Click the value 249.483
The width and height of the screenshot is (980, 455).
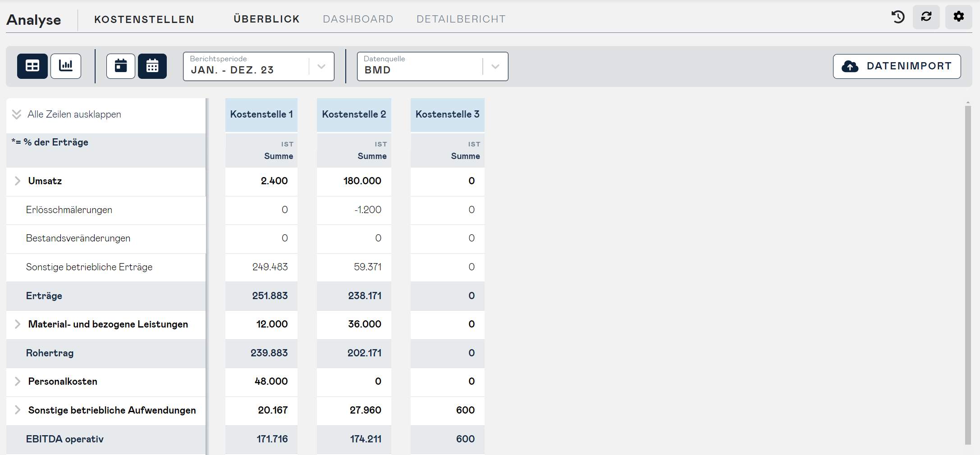pos(270,267)
